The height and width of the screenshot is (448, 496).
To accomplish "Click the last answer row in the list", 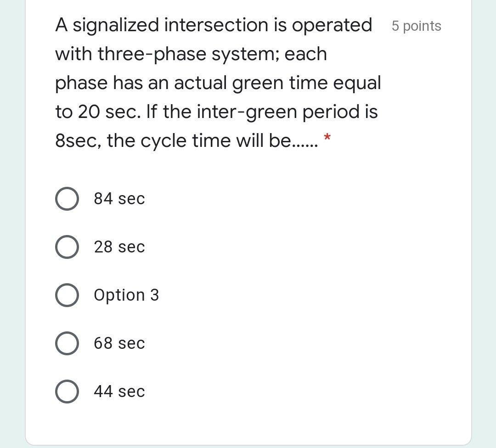I will click(119, 391).
